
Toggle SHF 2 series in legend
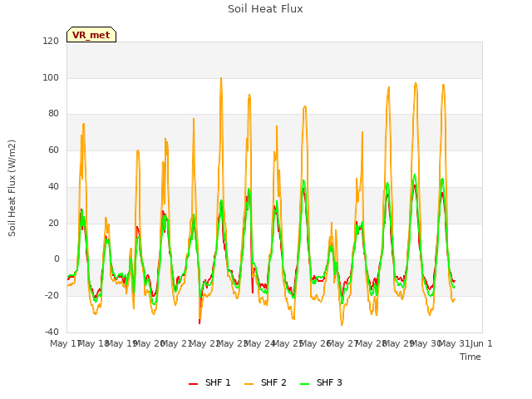(x=265, y=382)
